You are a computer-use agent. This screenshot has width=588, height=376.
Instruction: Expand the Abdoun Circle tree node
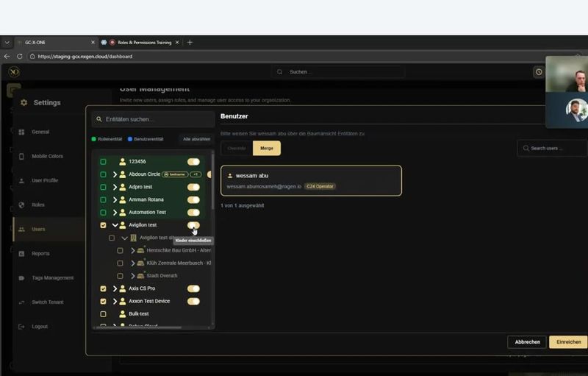(115, 174)
